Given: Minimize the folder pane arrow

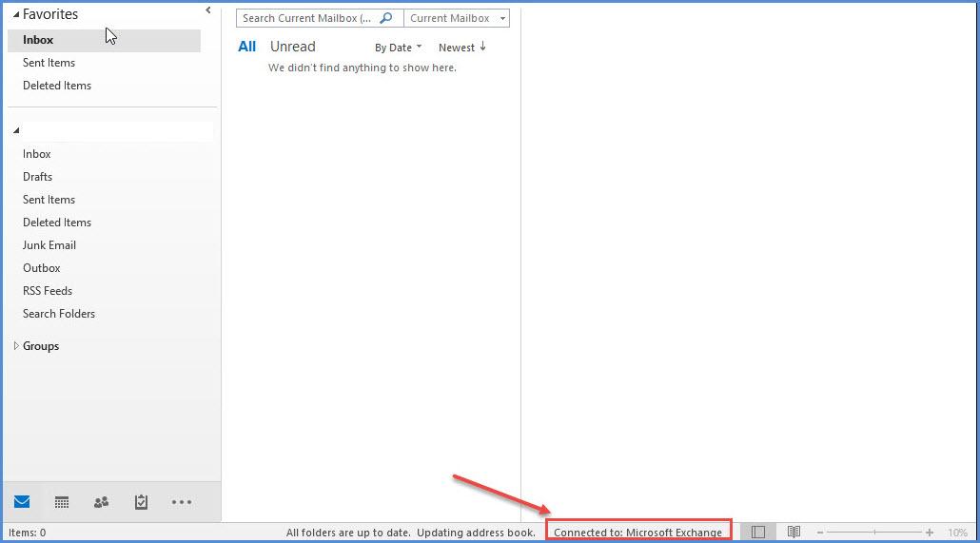Looking at the screenshot, I should click(x=208, y=10).
